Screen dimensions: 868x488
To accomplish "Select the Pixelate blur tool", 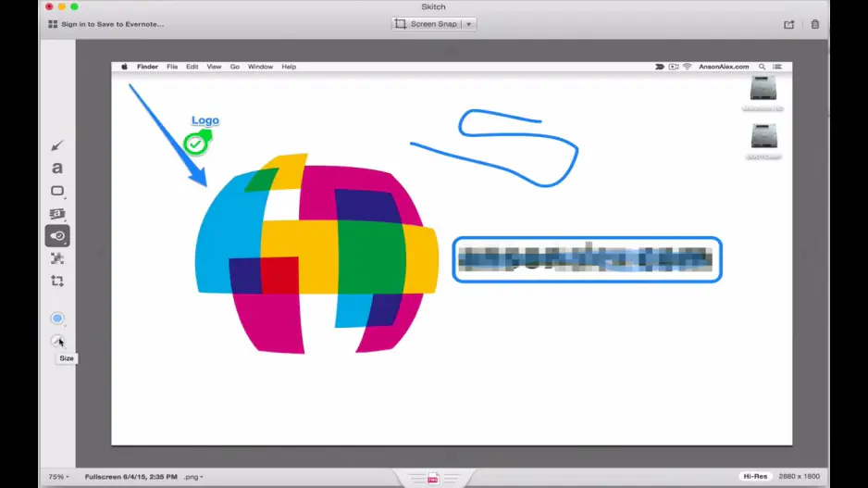I will pyautogui.click(x=57, y=258).
